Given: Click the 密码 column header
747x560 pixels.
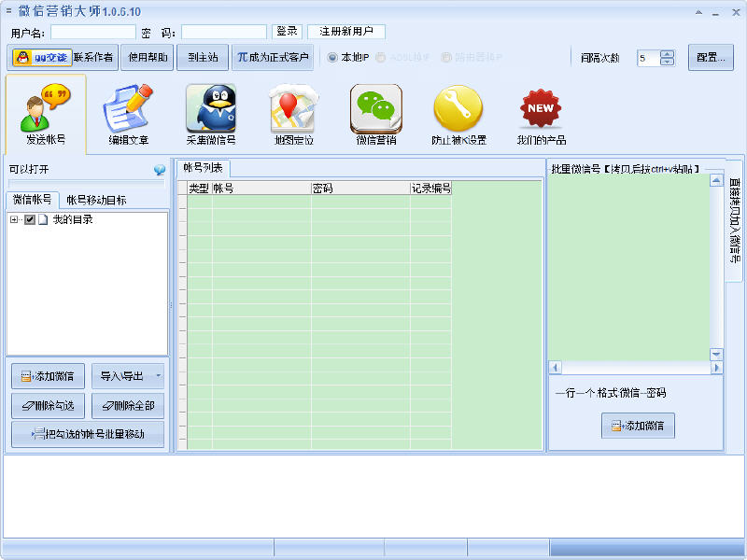Looking at the screenshot, I should tap(360, 189).
